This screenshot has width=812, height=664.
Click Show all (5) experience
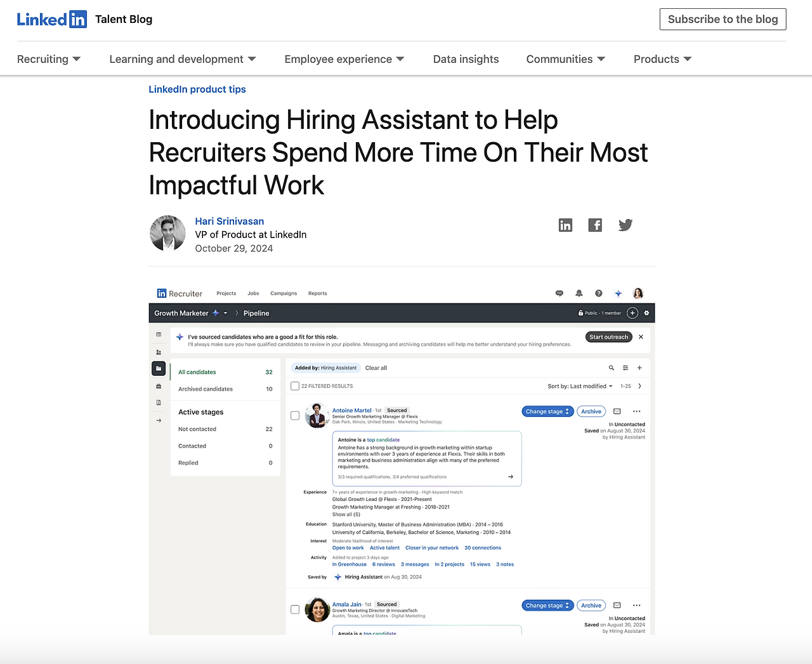tap(346, 514)
